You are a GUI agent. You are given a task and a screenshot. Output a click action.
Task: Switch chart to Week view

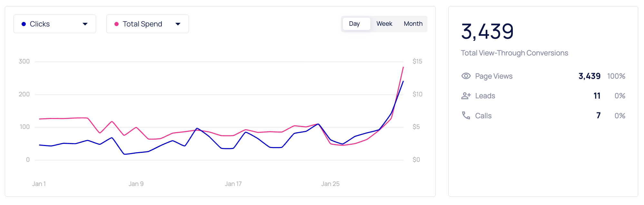click(384, 24)
